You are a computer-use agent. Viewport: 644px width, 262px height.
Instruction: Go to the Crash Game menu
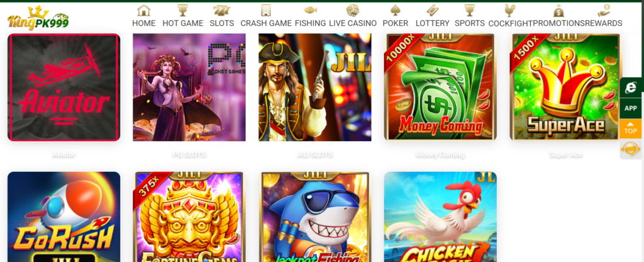click(x=266, y=23)
